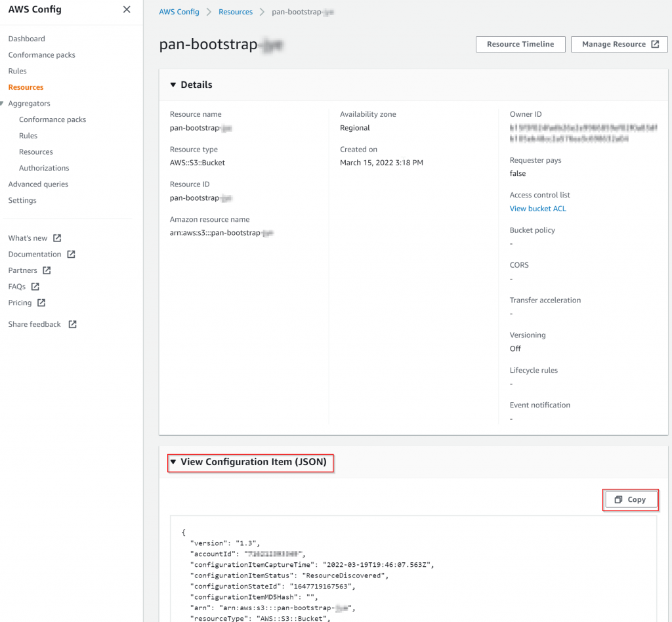Open Share feedback link

click(34, 324)
